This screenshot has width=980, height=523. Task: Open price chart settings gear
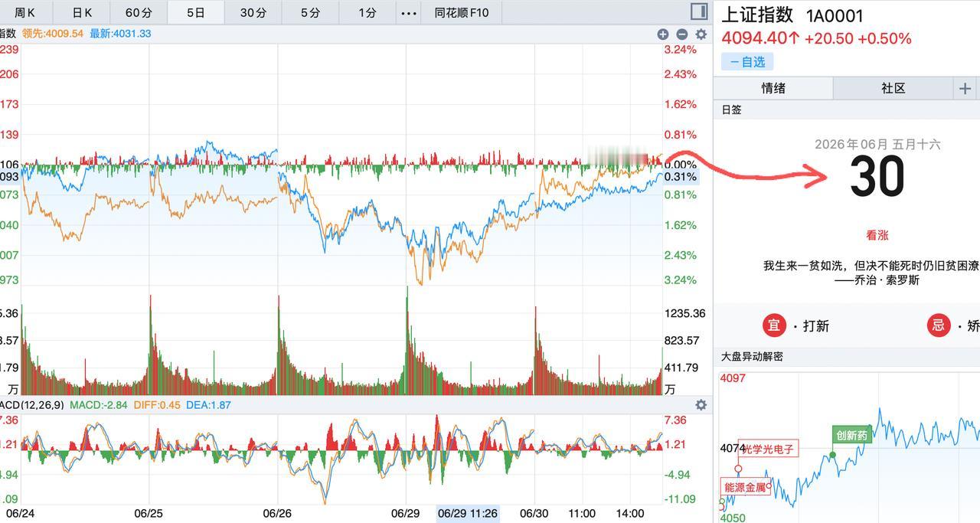701,34
